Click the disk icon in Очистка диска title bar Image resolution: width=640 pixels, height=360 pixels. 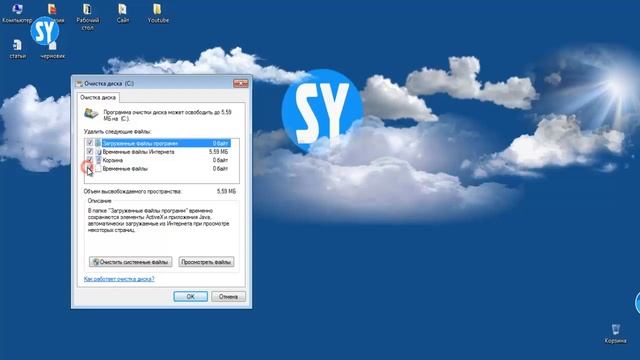tap(79, 83)
